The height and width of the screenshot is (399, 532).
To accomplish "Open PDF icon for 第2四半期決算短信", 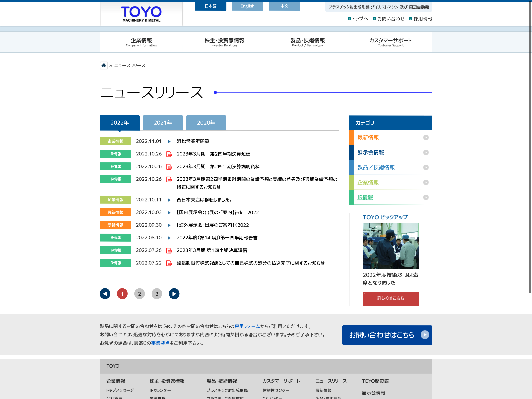I will (x=169, y=154).
